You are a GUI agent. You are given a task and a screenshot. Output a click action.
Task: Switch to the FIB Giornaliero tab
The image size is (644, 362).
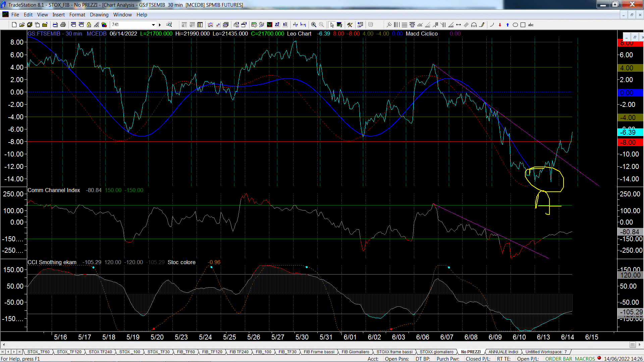[x=355, y=352]
